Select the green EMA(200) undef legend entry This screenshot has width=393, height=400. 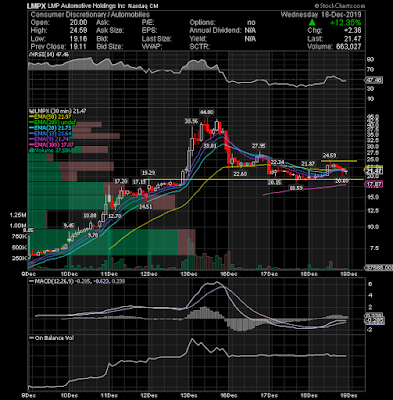[52, 122]
